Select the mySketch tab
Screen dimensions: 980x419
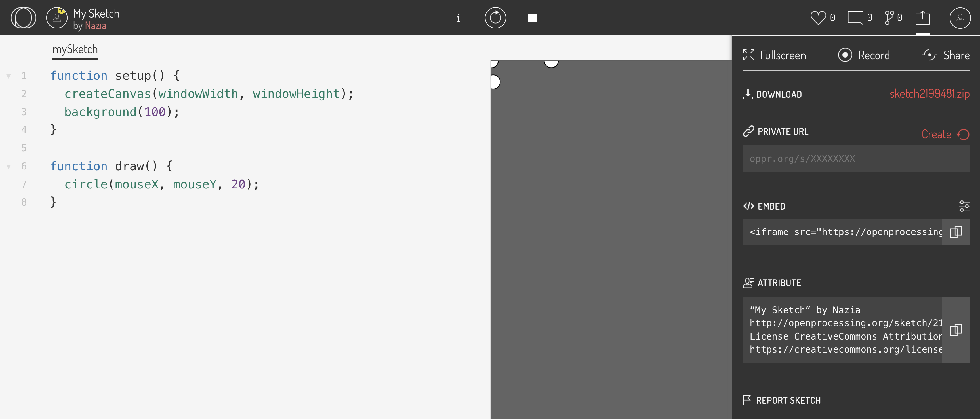coord(75,49)
